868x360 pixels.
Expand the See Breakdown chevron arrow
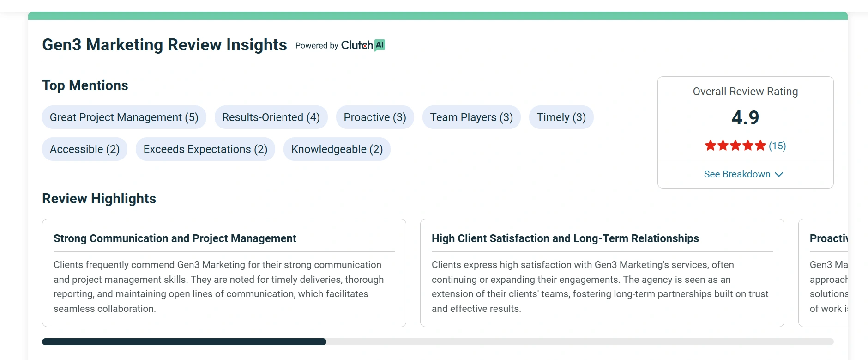click(779, 175)
